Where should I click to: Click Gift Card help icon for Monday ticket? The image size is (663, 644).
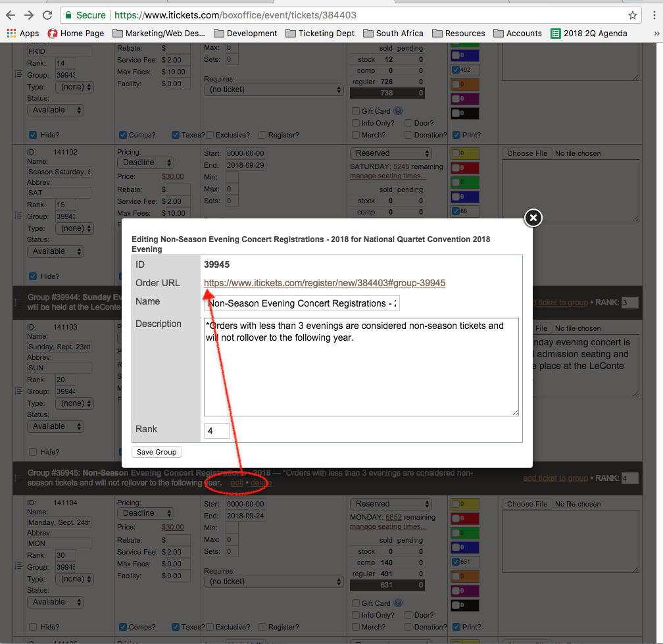coord(398,603)
